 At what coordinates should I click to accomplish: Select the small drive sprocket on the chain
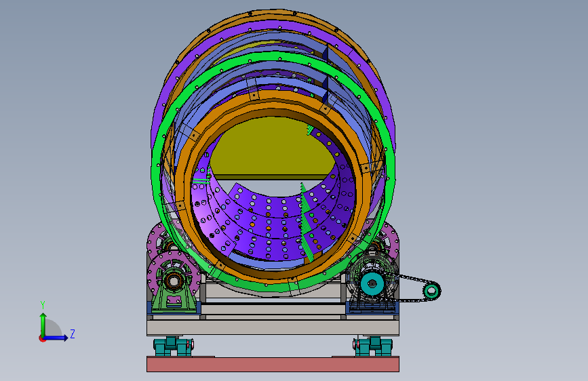(x=431, y=291)
